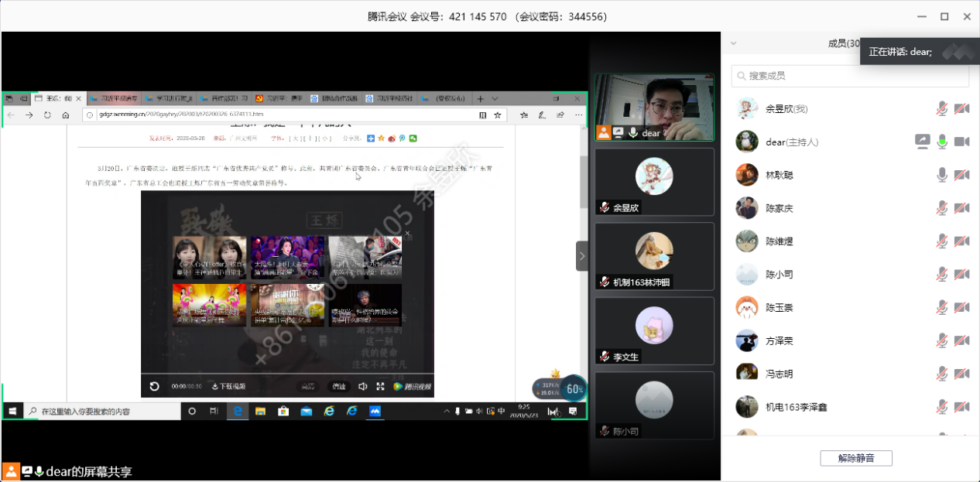Click the 搜索成员 search field
This screenshot has width=980, height=482.
[x=850, y=76]
